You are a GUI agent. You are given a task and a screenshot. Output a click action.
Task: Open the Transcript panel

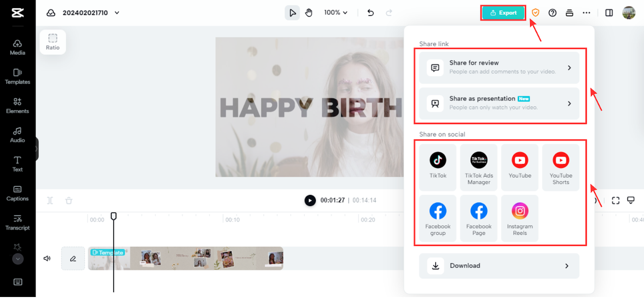point(18,222)
